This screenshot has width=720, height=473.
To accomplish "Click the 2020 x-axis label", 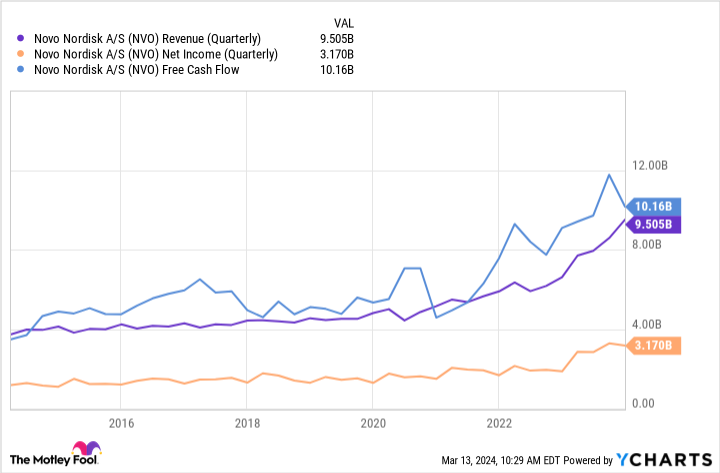I will tap(373, 423).
